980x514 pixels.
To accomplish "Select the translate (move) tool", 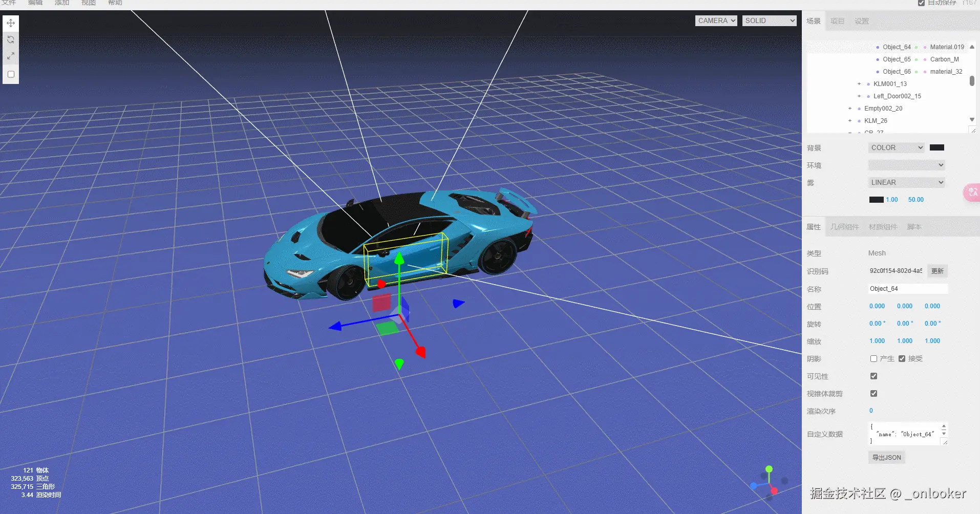I will 11,23.
